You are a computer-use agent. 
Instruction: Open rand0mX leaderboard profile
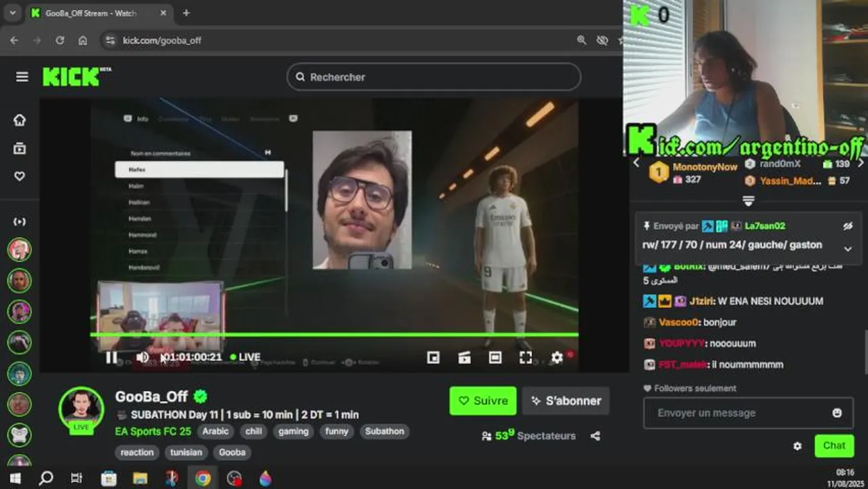click(780, 164)
